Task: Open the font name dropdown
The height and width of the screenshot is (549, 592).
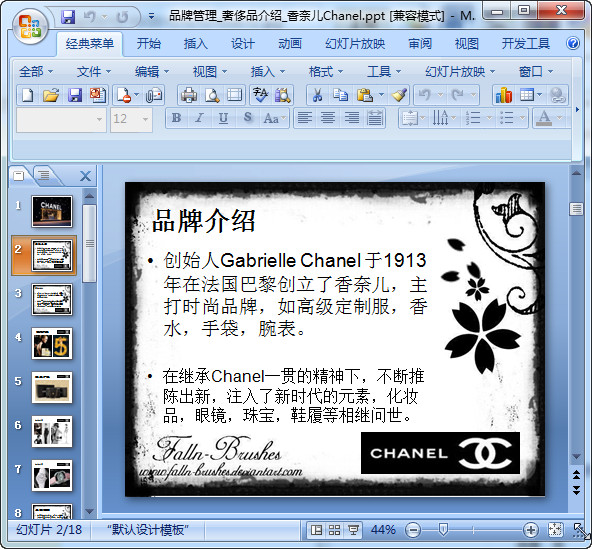Action: pyautogui.click(x=99, y=119)
